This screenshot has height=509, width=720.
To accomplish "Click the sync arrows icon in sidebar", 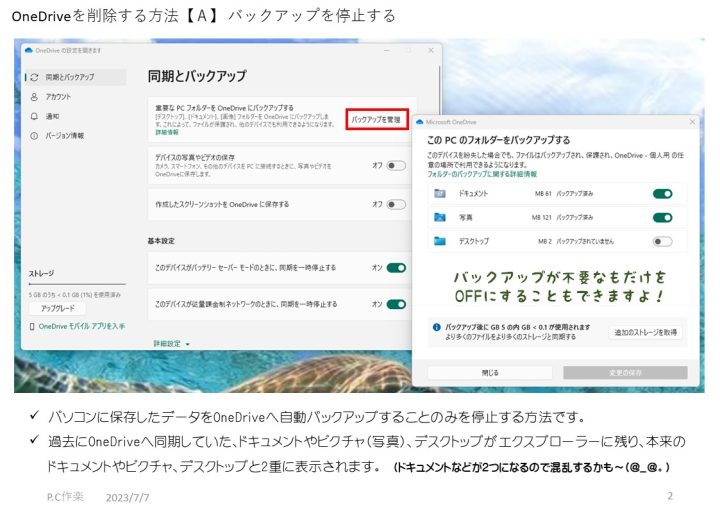I will point(34,77).
